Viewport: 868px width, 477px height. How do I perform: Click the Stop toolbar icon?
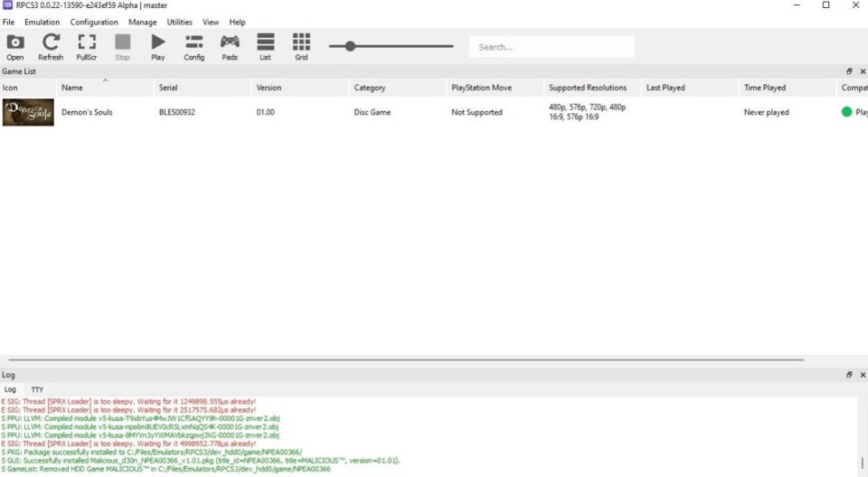(x=122, y=46)
